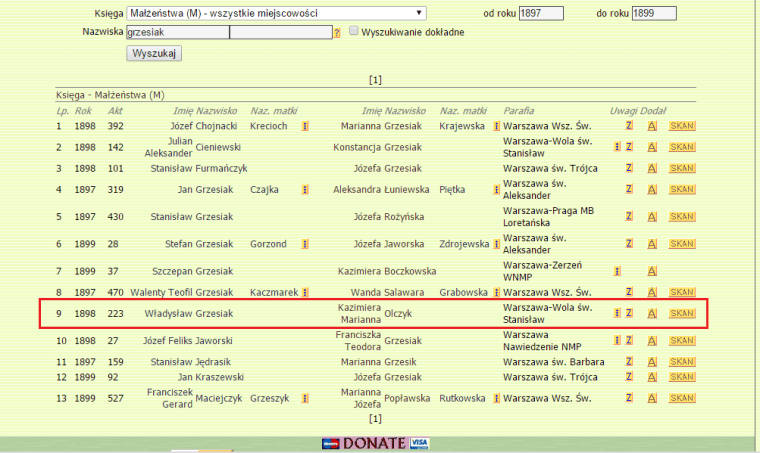Image resolution: width=760 pixels, height=453 pixels.
Task: Click the DONATE link
Action: [x=374, y=443]
